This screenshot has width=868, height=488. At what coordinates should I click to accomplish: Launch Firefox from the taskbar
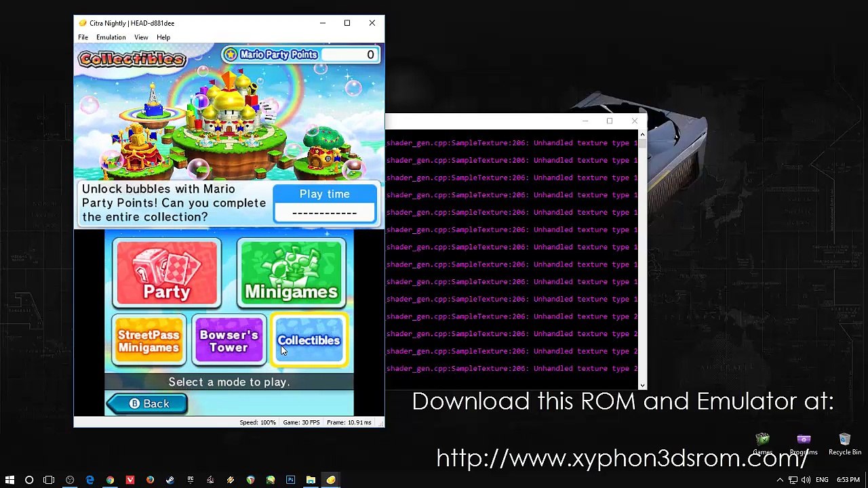click(150, 480)
